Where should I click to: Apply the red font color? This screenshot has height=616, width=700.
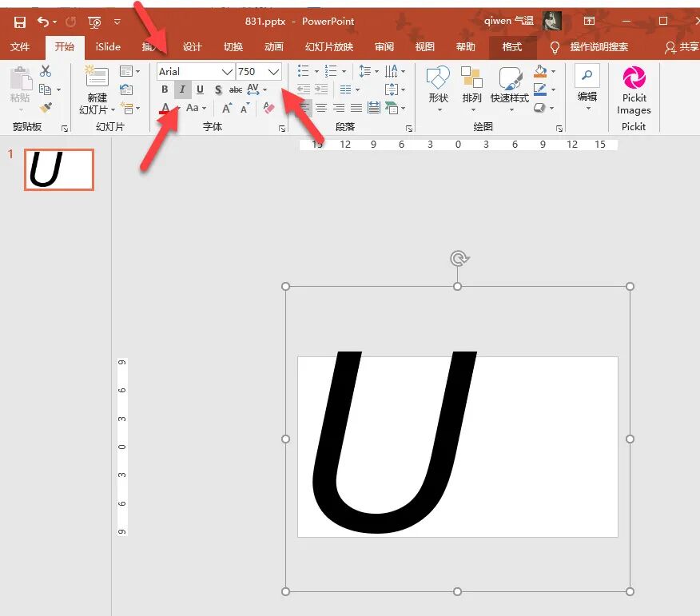click(x=165, y=108)
